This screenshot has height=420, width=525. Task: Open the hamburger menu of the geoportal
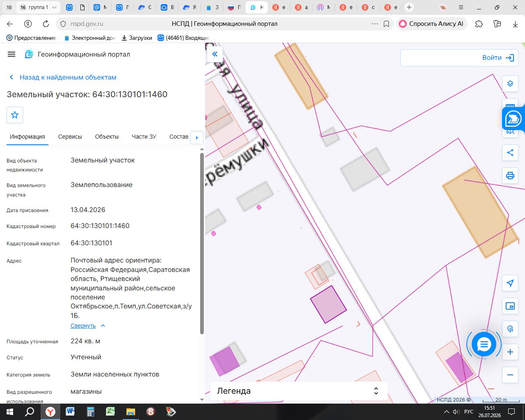[x=11, y=54]
